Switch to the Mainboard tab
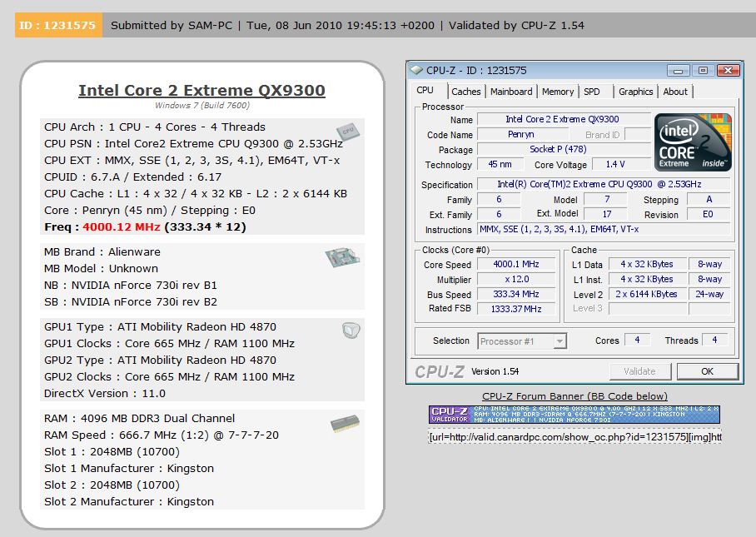 click(x=511, y=92)
